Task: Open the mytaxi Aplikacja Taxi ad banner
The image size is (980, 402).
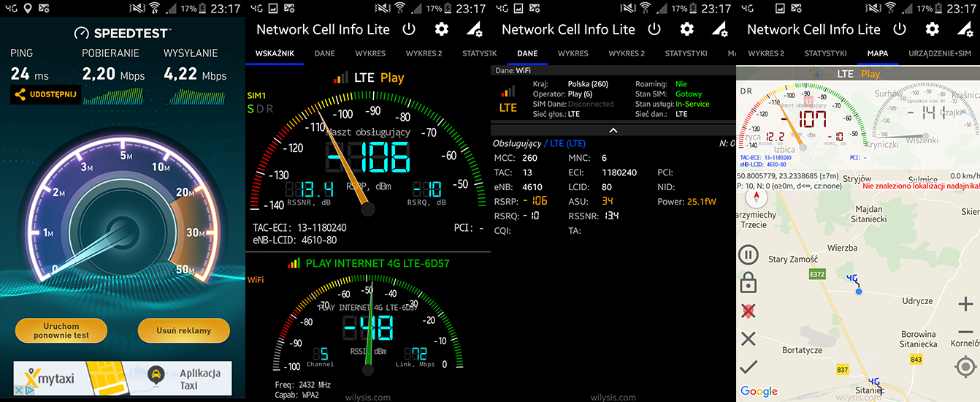Action: coord(123,379)
